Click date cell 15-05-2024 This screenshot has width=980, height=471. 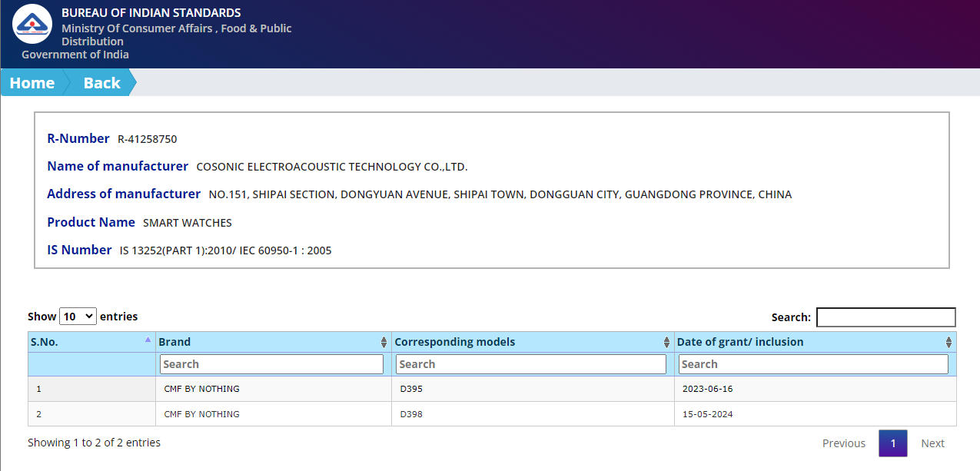click(x=707, y=414)
